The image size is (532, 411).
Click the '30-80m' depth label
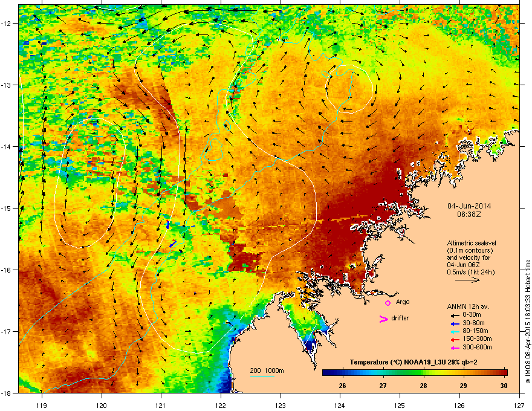[x=473, y=323]
